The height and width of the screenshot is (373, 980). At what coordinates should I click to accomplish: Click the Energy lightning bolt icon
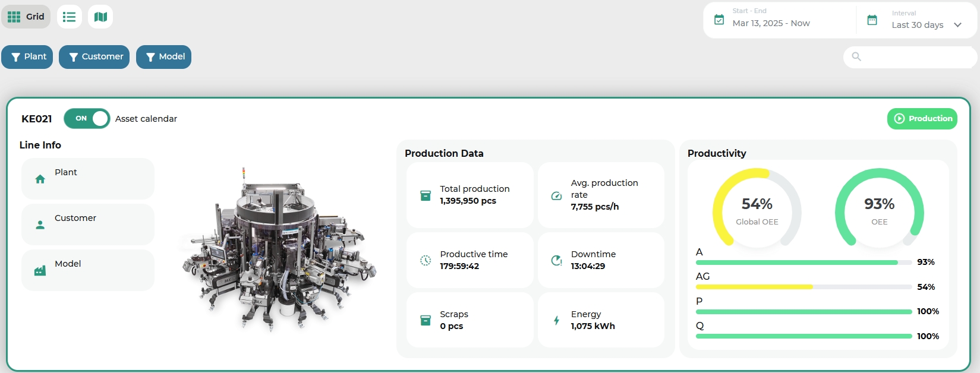(556, 320)
